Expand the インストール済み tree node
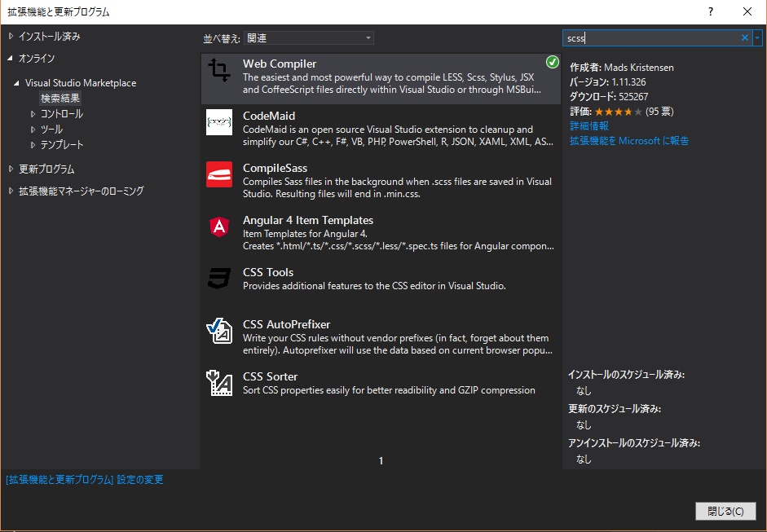 (x=11, y=37)
